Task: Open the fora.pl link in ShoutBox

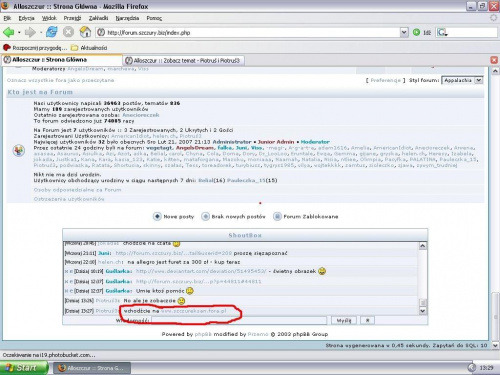Action: pos(193,311)
